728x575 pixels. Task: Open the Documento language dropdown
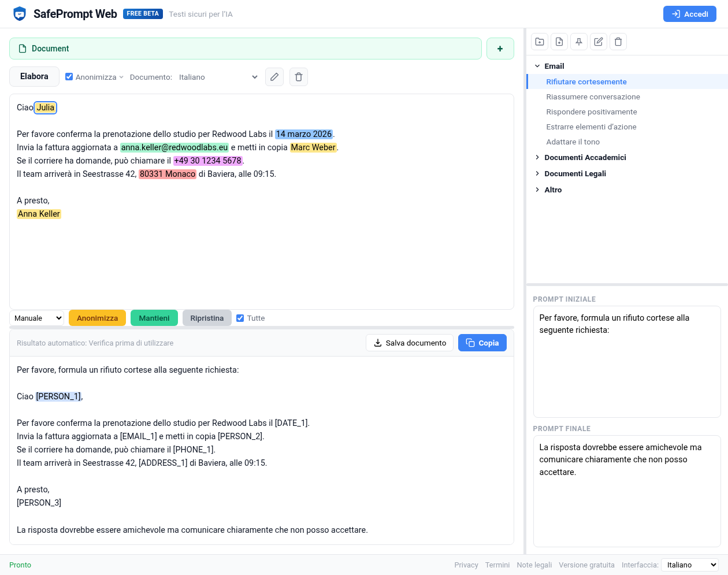pos(218,77)
